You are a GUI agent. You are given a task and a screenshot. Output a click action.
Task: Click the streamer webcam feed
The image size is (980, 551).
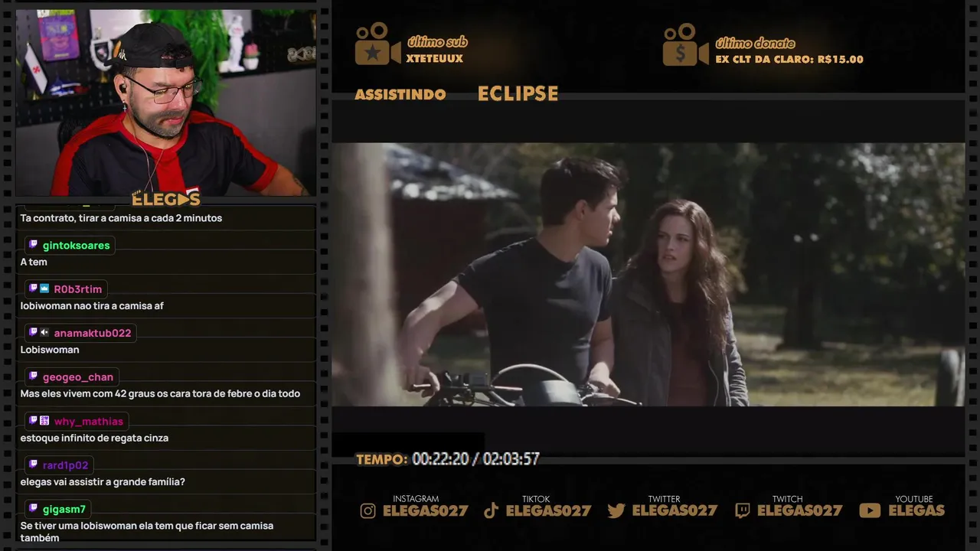tap(166, 103)
